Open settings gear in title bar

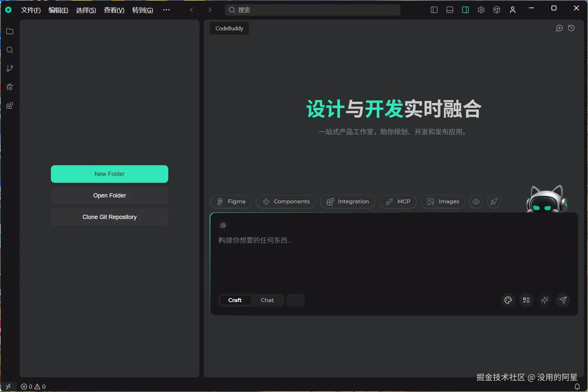click(481, 10)
